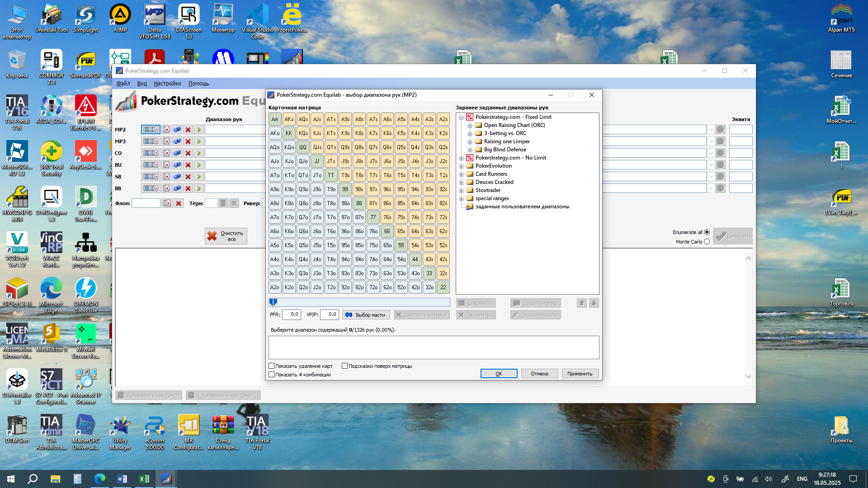
Task: Click in the PFR value field
Action: pyautogui.click(x=292, y=314)
